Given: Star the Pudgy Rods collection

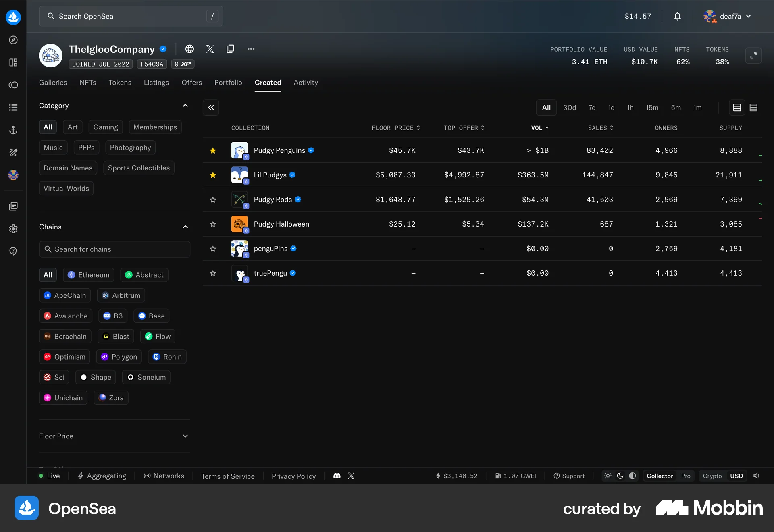Looking at the screenshot, I should pos(213,199).
